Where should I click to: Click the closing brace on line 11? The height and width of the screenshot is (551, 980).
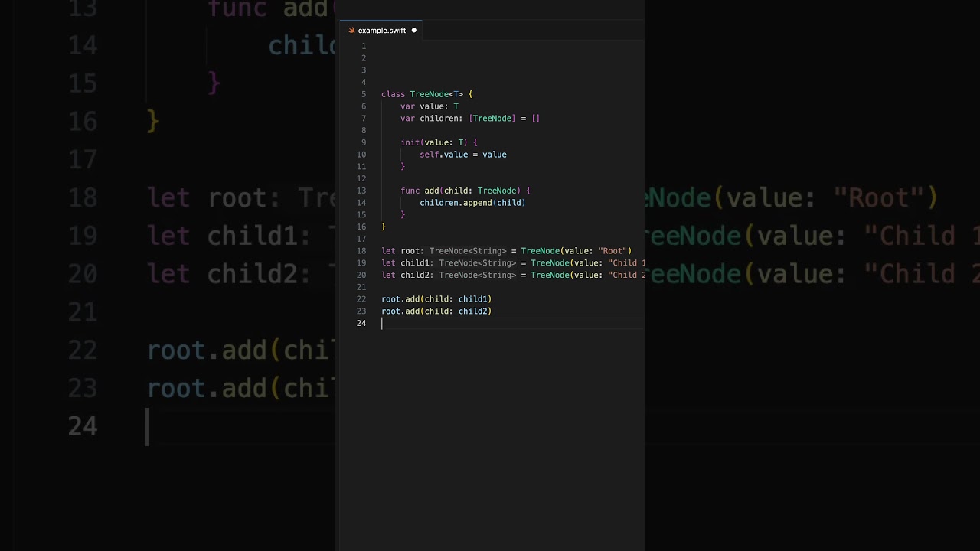[x=403, y=167]
